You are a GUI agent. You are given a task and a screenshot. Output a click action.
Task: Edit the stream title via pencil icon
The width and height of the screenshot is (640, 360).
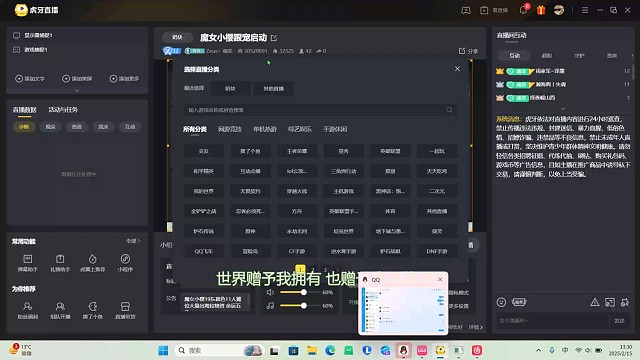[x=274, y=38]
